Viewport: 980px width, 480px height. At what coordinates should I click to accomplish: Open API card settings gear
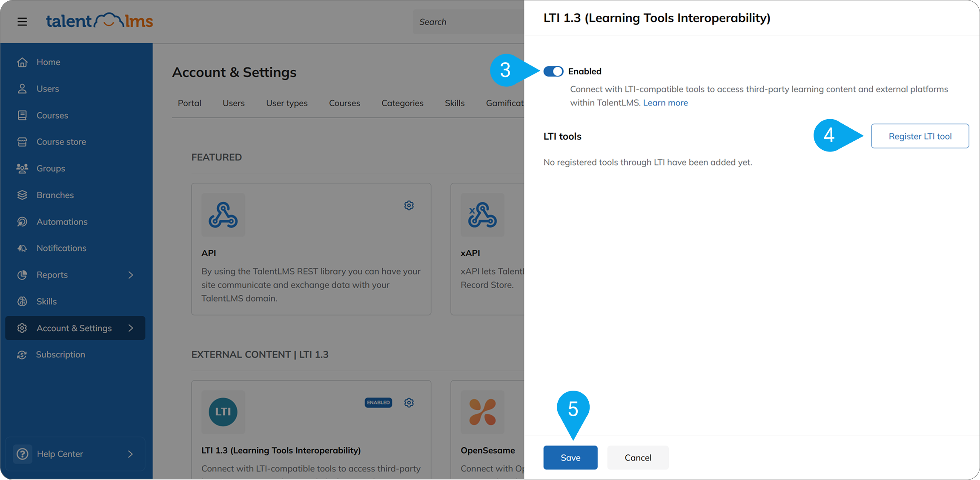click(409, 206)
